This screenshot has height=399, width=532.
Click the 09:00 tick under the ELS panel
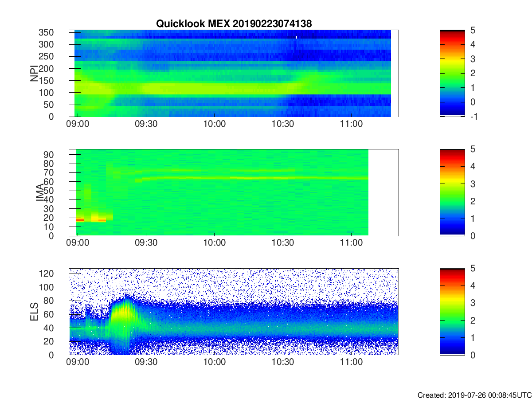pyautogui.click(x=78, y=362)
